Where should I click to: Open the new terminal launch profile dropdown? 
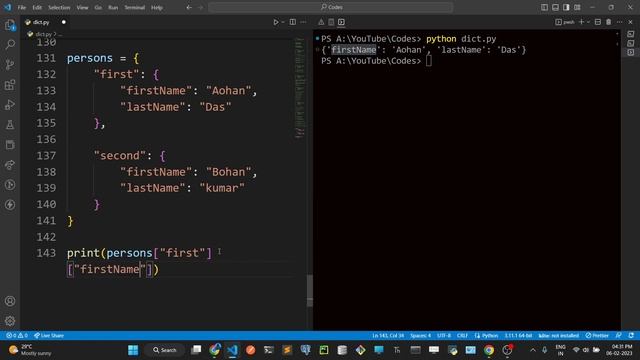click(588, 22)
